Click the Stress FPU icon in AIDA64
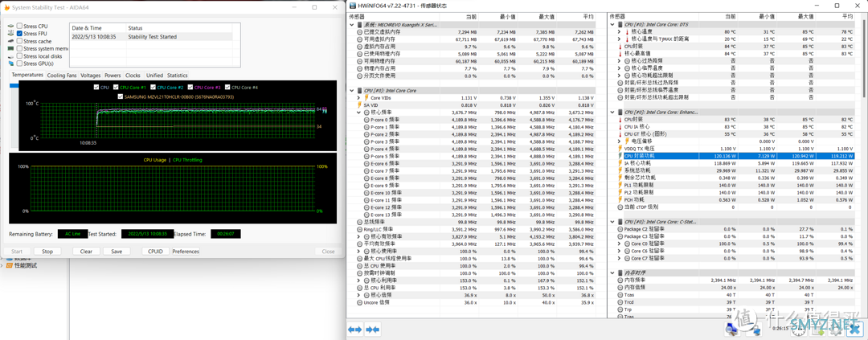The image size is (868, 340). point(11,34)
